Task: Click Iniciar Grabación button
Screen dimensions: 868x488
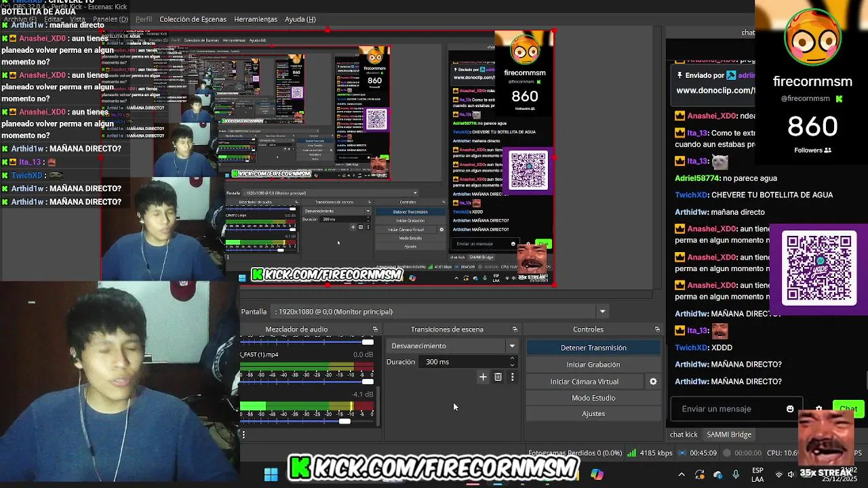Action: (593, 365)
